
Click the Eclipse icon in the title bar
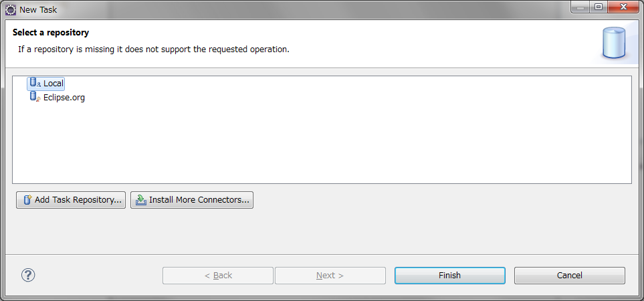pyautogui.click(x=10, y=9)
